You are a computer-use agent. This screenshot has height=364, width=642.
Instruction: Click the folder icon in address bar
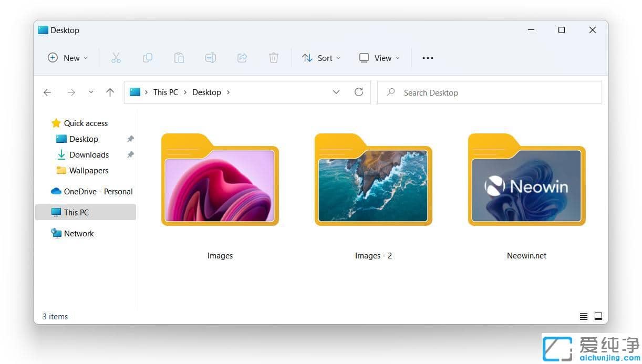pos(135,92)
